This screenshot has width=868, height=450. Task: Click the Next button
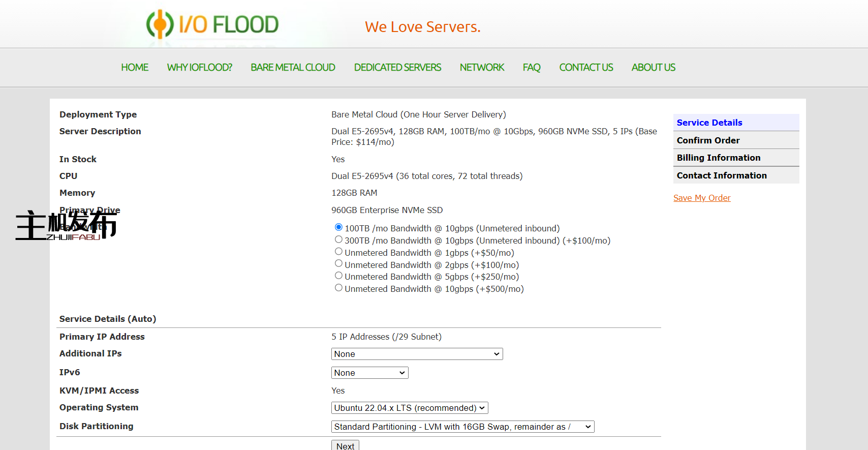point(345,445)
